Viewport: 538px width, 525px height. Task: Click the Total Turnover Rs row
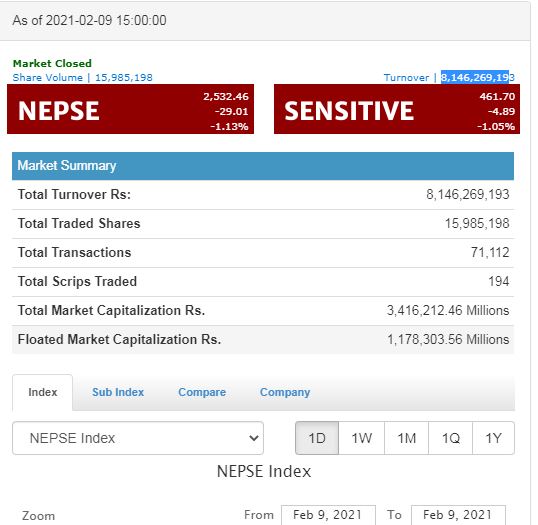[x=263, y=195]
